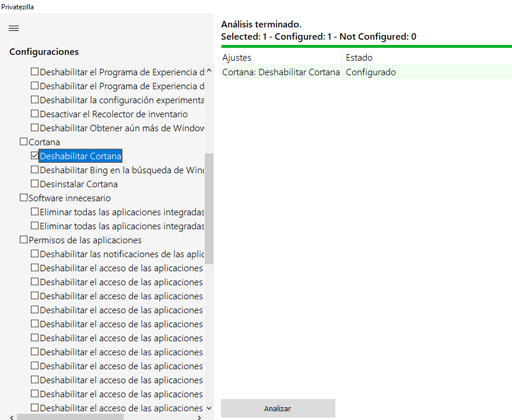Toggle the Permisos de las aplicaciones group checkbox

23,240
